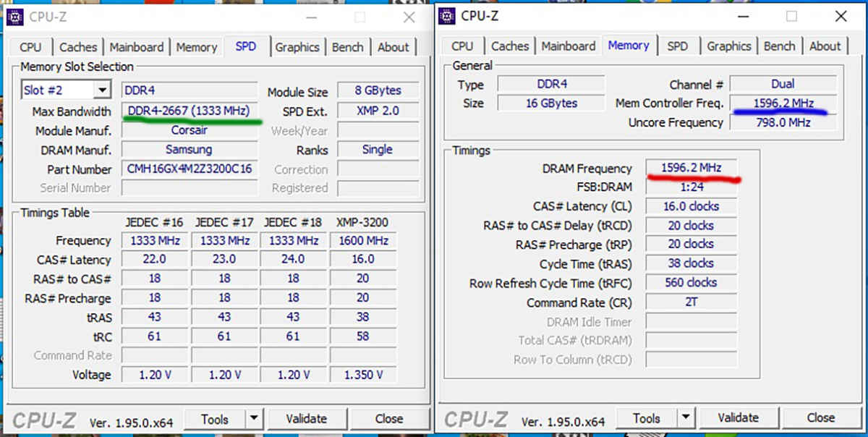Click Validate button in left window
The image size is (868, 437).
pyautogui.click(x=307, y=419)
